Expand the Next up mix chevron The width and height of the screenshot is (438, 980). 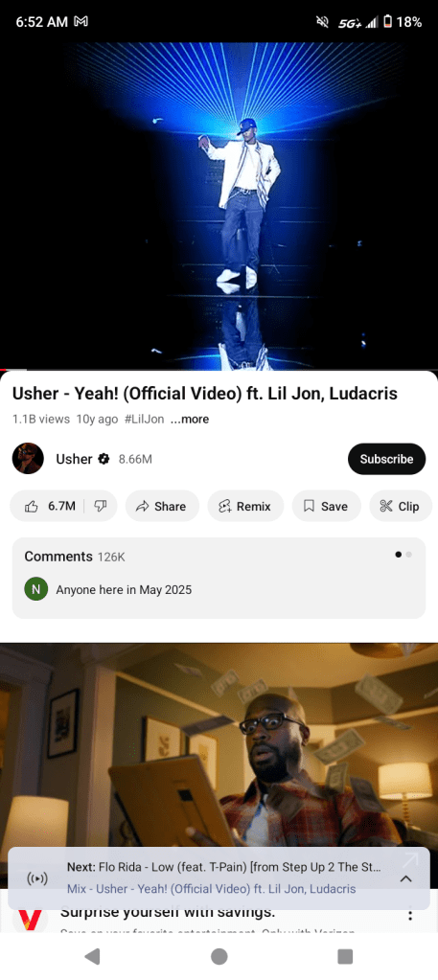point(406,878)
